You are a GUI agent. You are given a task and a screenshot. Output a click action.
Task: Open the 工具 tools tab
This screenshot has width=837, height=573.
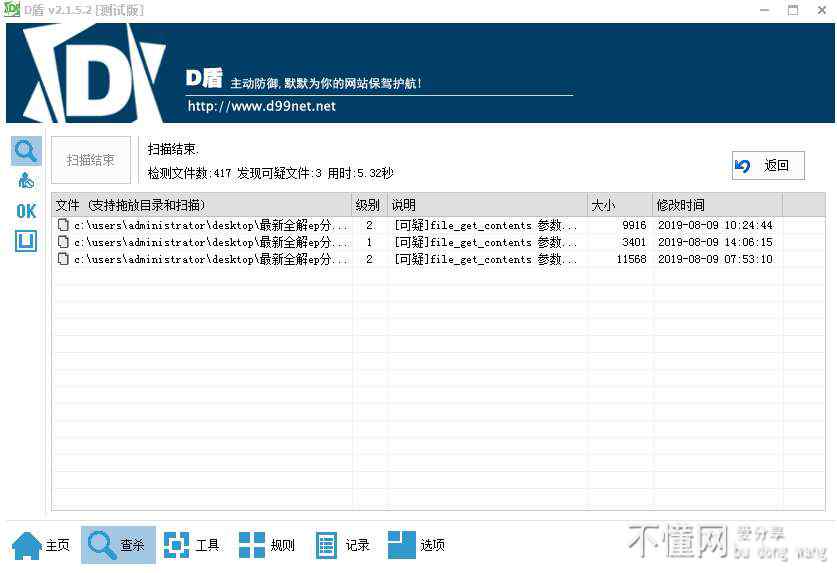[192, 545]
